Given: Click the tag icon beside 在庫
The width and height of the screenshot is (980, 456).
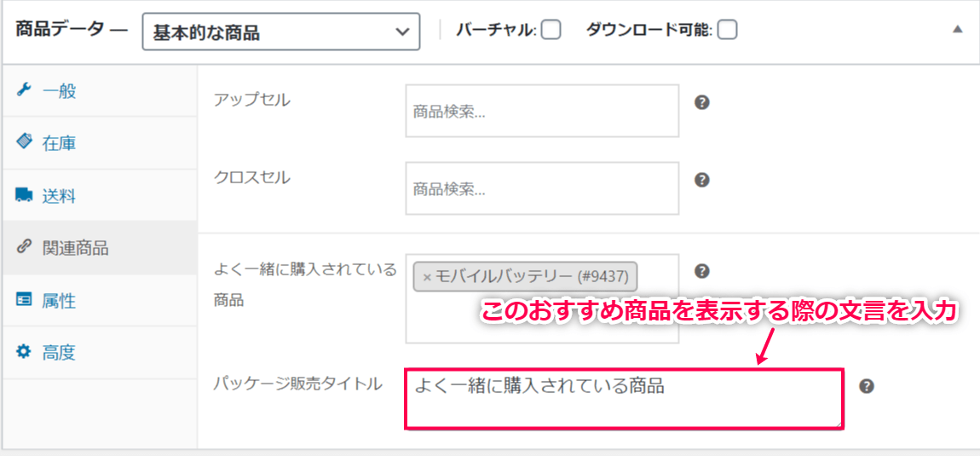Looking at the screenshot, I should click(23, 142).
